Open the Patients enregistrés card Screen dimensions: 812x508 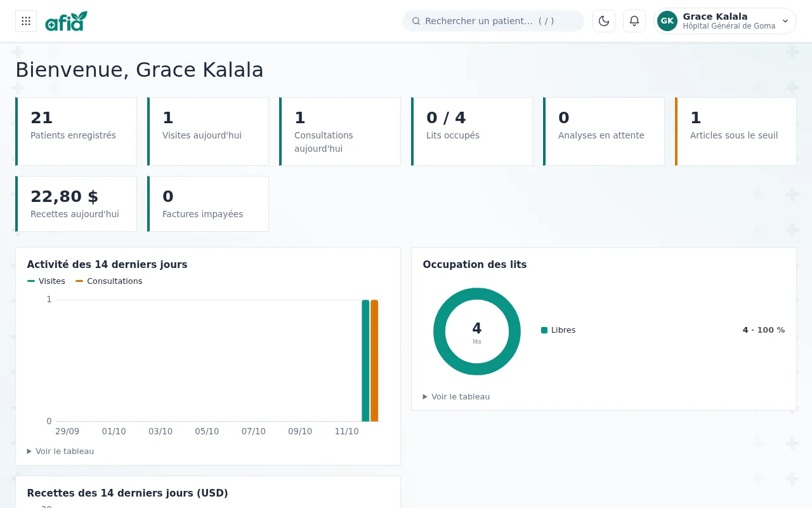76,131
